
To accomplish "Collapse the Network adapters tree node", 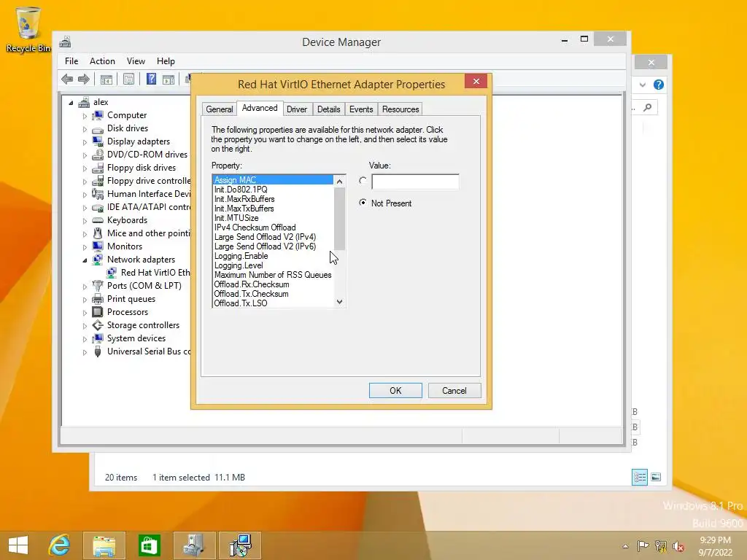I will 85,260.
